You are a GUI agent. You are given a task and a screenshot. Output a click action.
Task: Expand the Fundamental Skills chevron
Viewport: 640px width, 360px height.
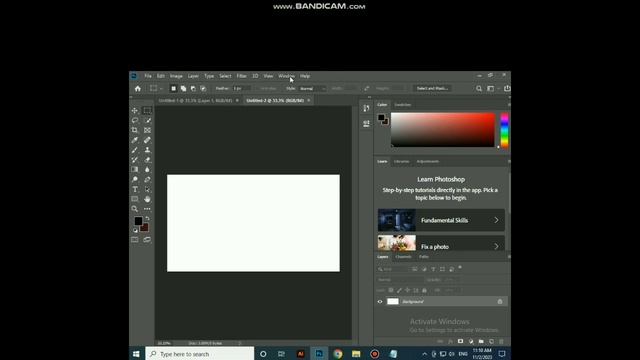click(x=496, y=220)
